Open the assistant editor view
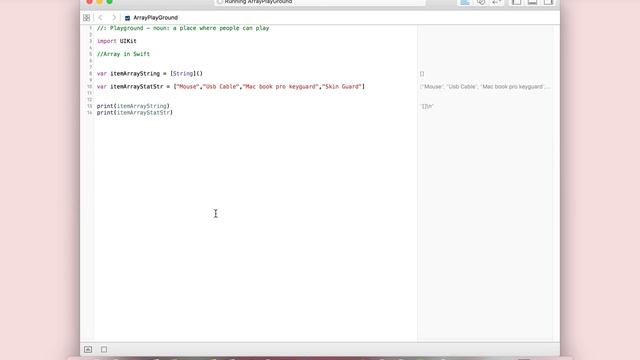This screenshot has height=360, width=640. click(x=481, y=2)
